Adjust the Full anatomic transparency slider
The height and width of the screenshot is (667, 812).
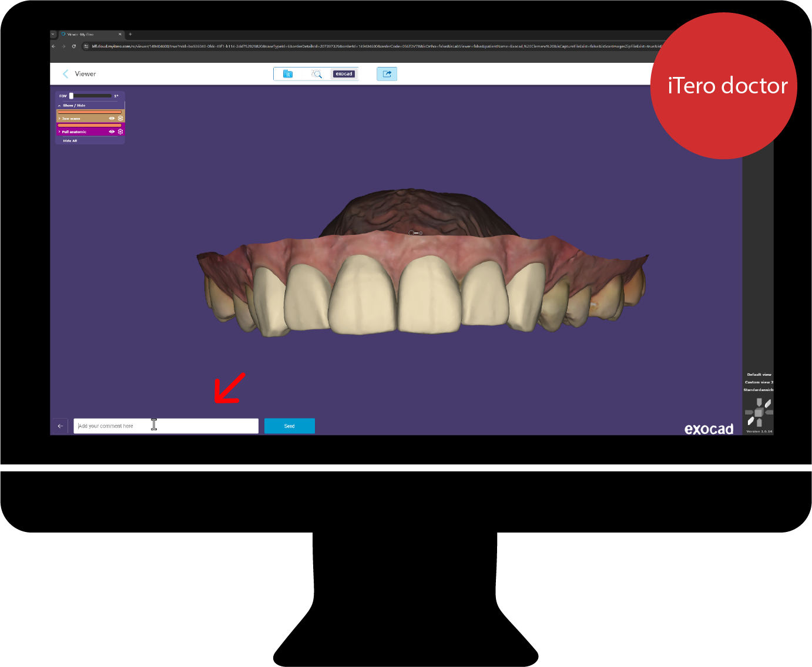point(89,125)
